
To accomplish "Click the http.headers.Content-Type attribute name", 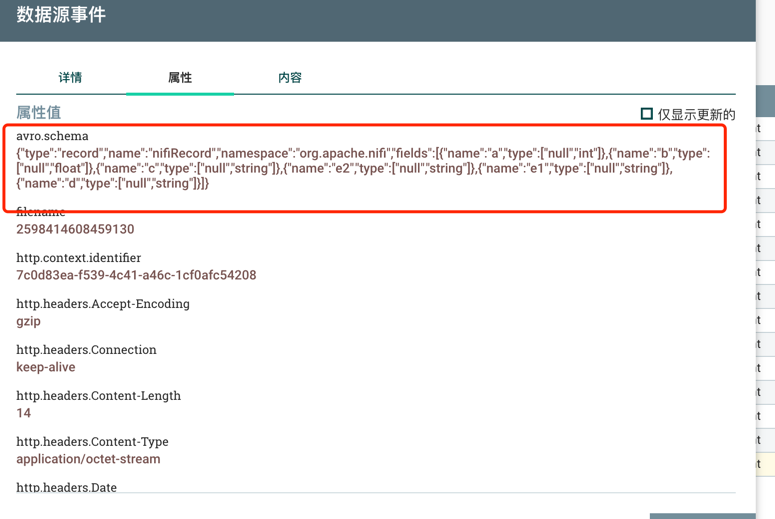I will [x=92, y=442].
